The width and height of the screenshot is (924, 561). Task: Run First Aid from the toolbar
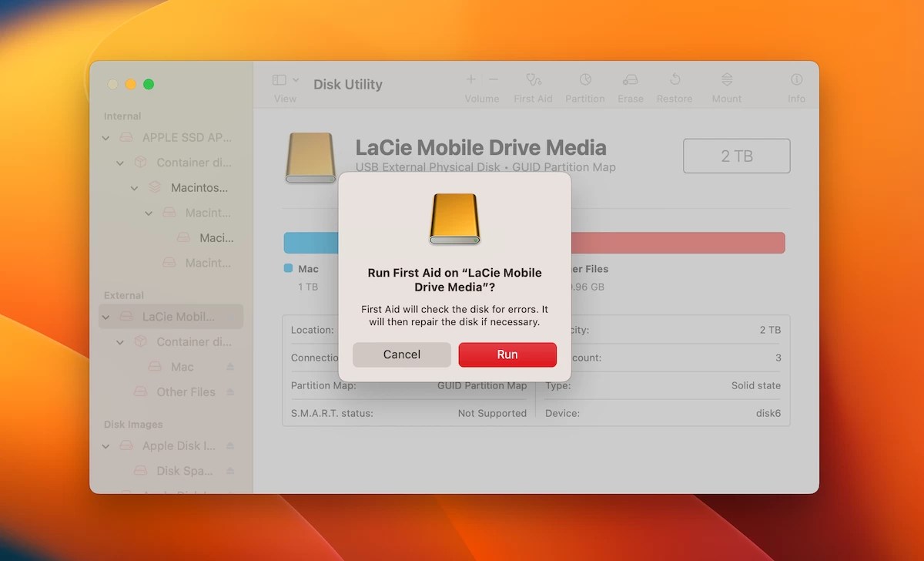(533, 79)
